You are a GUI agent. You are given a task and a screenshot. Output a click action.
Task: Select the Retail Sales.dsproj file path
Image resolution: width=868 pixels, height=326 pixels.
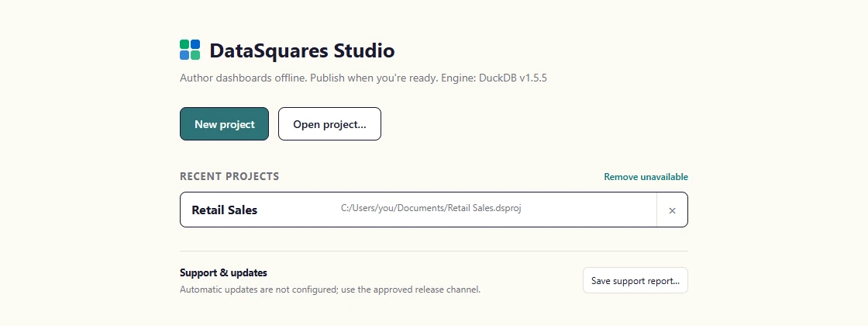coord(431,209)
